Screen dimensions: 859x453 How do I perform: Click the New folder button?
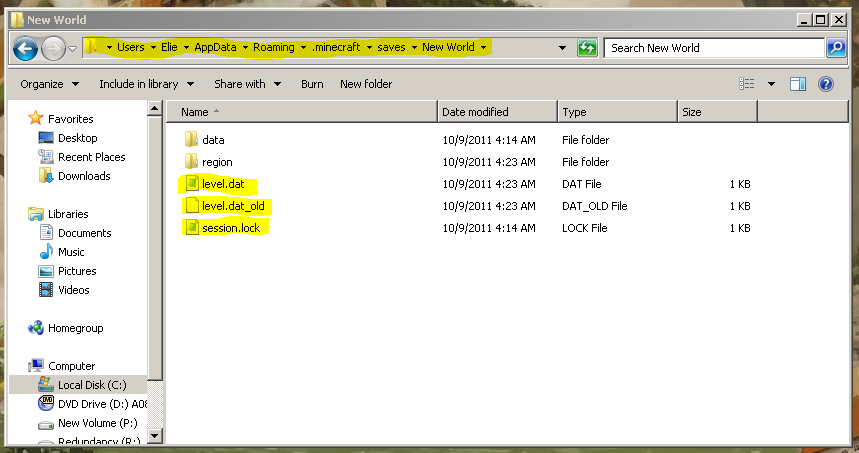tap(366, 85)
